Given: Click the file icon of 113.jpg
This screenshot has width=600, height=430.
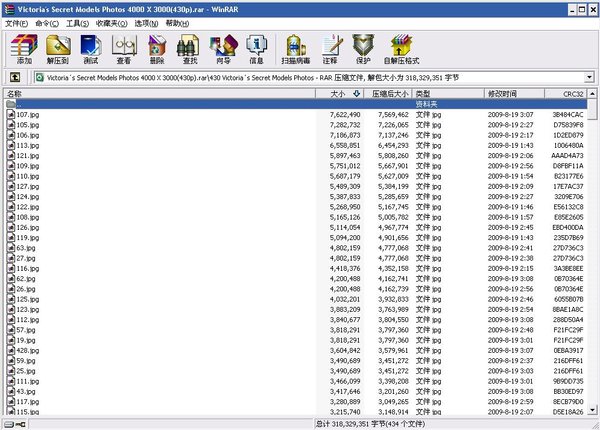Looking at the screenshot, I should click(11, 145).
